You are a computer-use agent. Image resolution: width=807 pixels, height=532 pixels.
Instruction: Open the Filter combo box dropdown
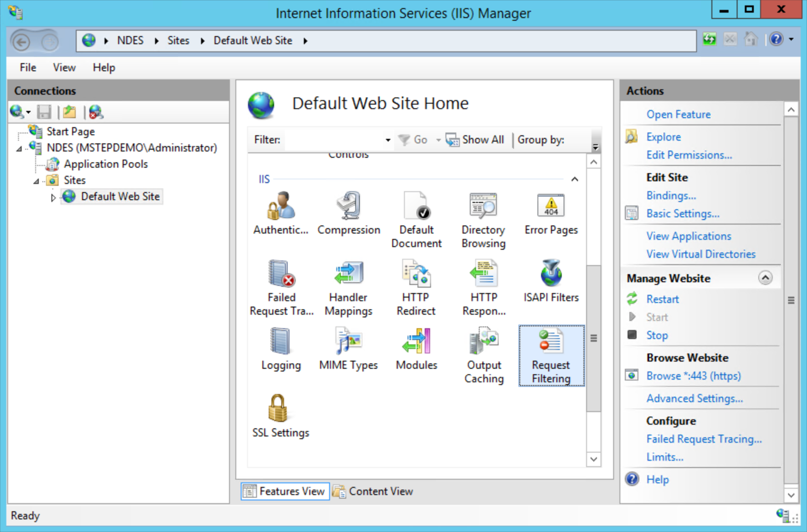(x=388, y=140)
